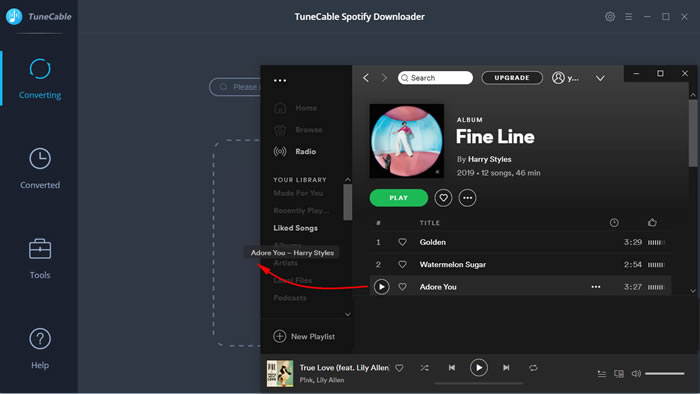Open Liked Songs

pyautogui.click(x=296, y=228)
